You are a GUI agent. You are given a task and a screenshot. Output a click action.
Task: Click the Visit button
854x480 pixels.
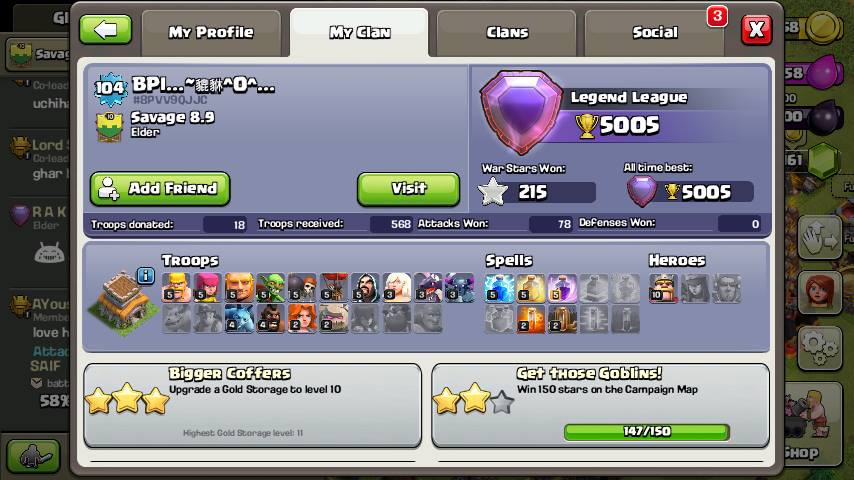(408, 189)
